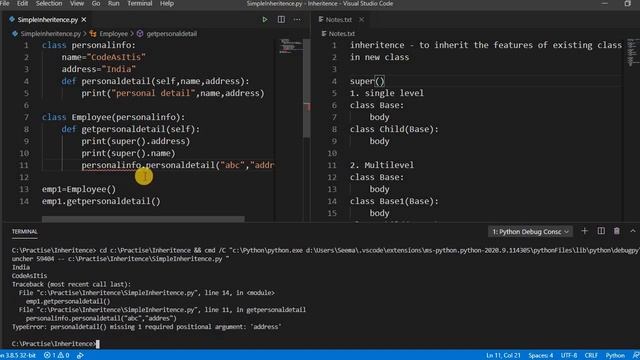Close the Notes.txt tab
640x360 pixels.
coord(362,20)
